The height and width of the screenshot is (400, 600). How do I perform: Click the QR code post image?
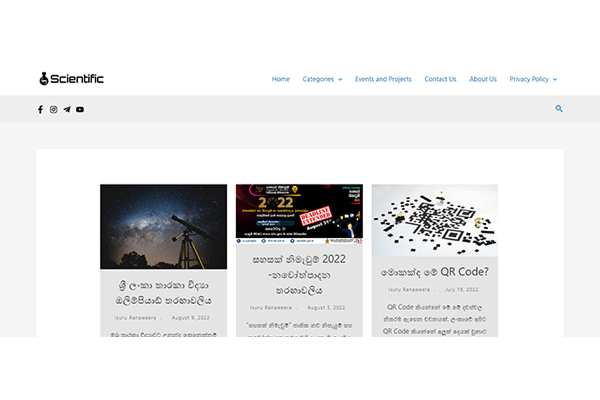[434, 220]
